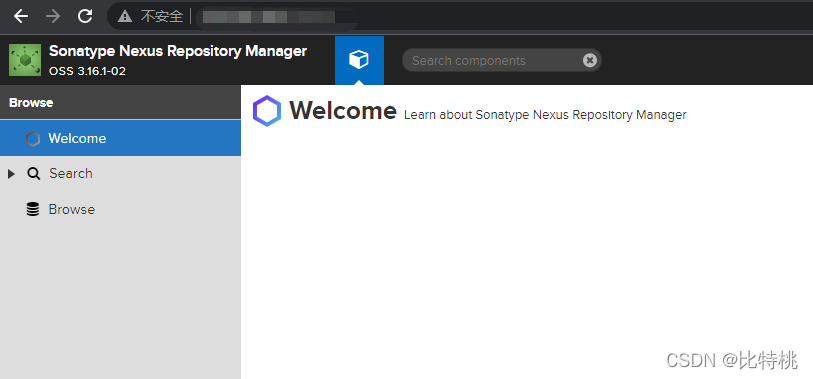Reload the page with refresh icon
Image resolution: width=813 pixels, height=379 pixels.
85,16
